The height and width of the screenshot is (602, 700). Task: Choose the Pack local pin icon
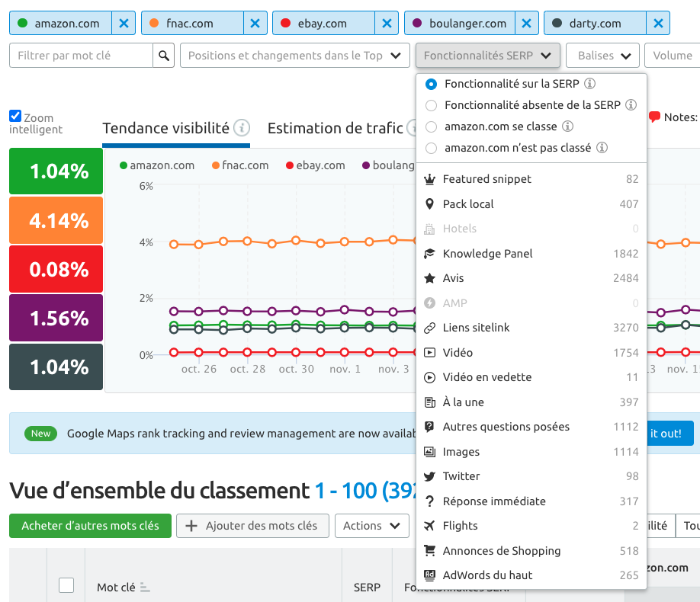(430, 204)
